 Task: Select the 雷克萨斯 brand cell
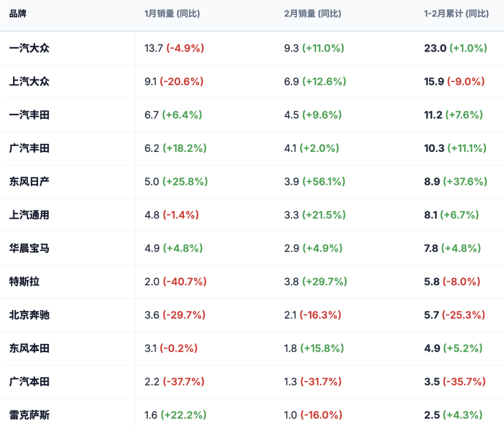click(x=29, y=415)
